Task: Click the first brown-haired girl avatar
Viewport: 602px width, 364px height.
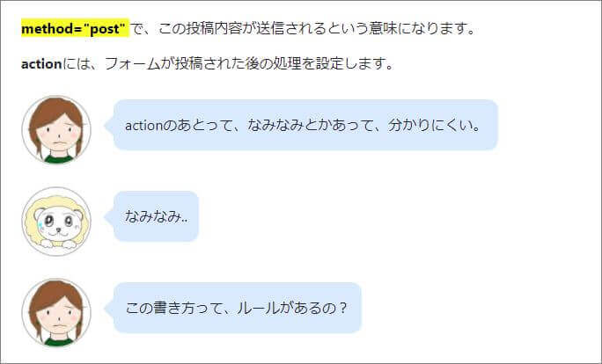Action: tap(56, 129)
